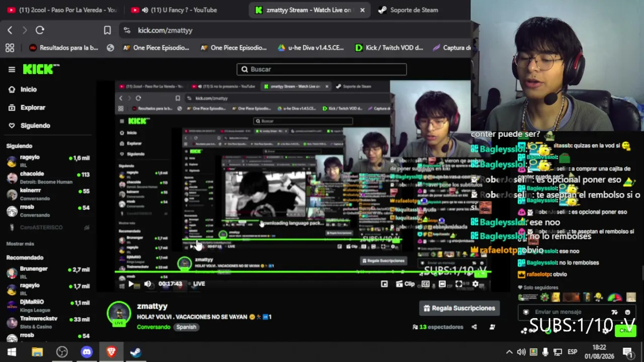Toggle closed captions in the player
644x362 pixels.
pos(426,284)
